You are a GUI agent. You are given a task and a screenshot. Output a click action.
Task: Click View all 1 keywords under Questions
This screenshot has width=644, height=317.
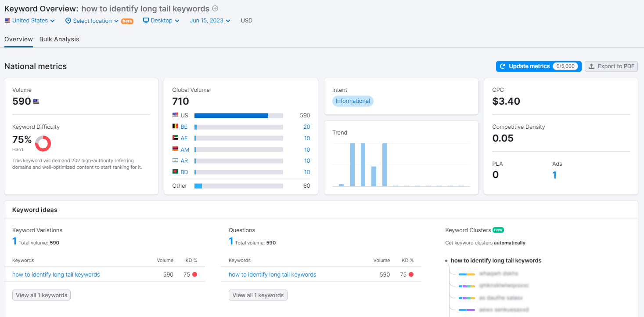[x=258, y=295]
